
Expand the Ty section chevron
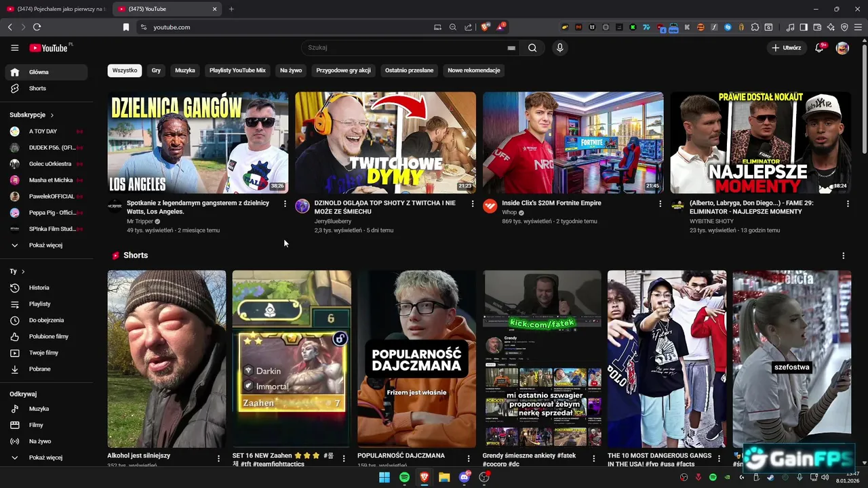coord(23,271)
